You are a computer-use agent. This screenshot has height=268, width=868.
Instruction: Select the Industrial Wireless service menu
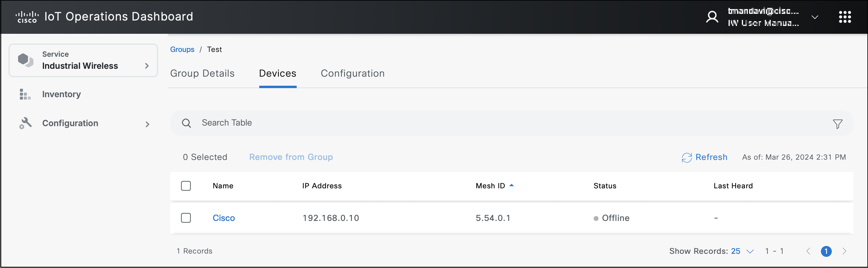(83, 60)
